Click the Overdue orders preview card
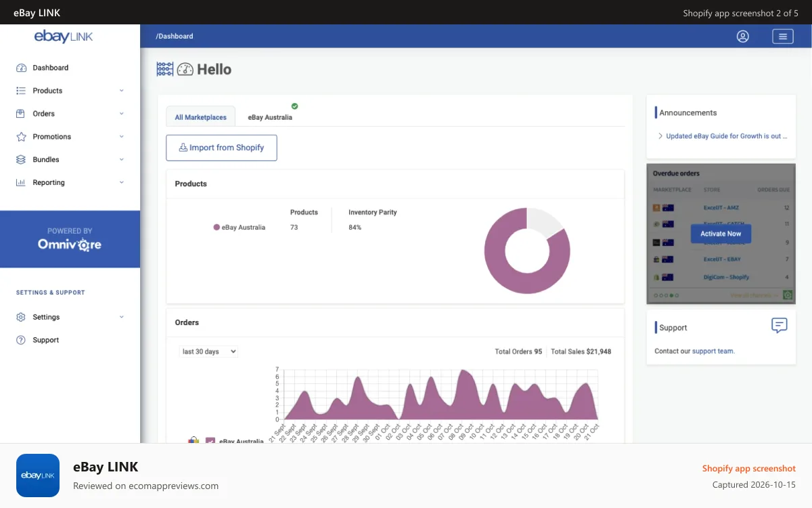 [x=721, y=234]
